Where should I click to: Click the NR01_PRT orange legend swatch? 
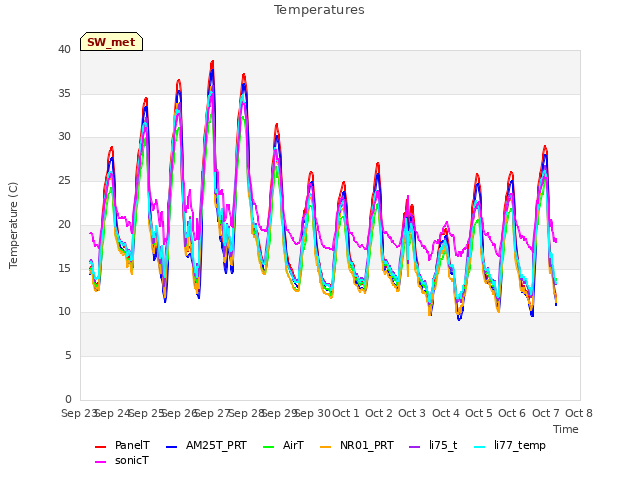point(326,447)
